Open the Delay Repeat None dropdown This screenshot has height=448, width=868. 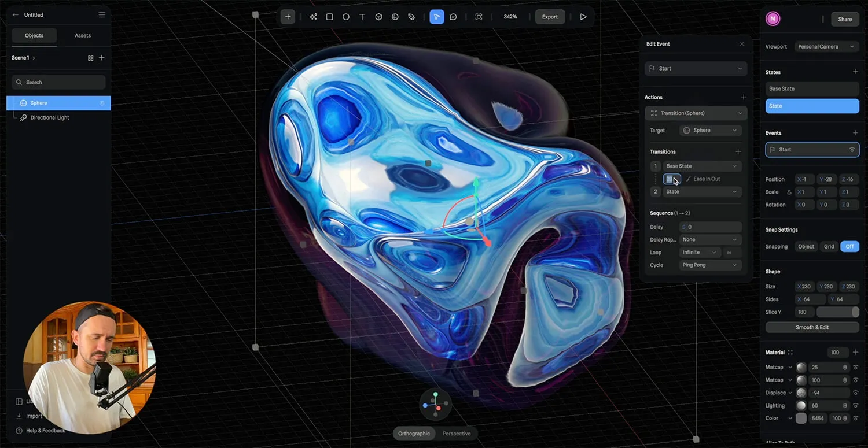pos(711,239)
